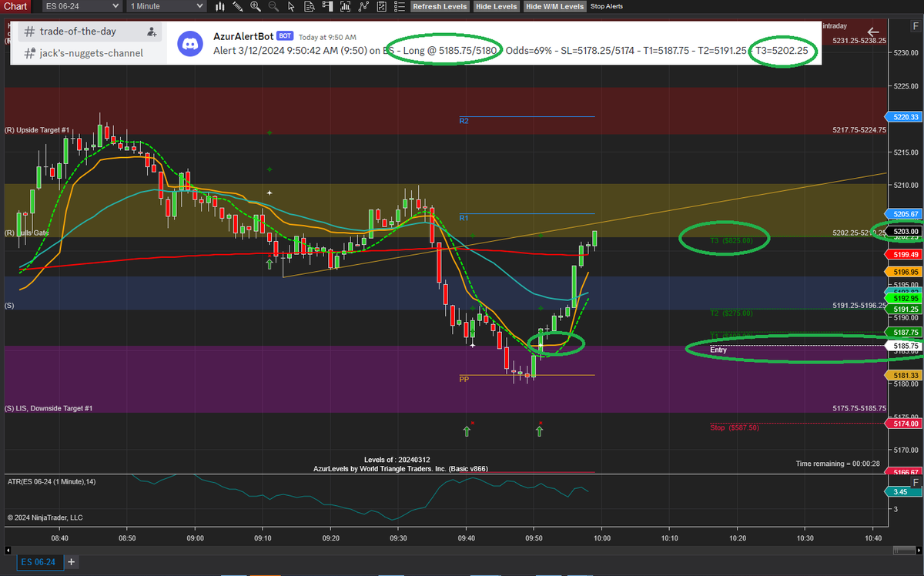Click the left arrow at chart top right
Image resolution: width=924 pixels, height=576 pixels.
click(873, 32)
